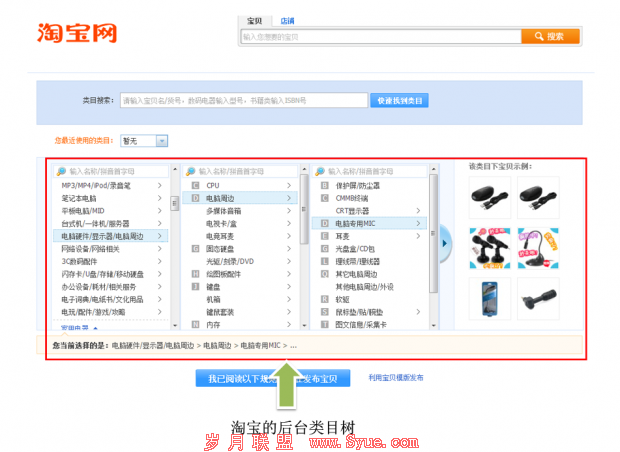Select 电脑硬件/显示器/电脑周边 category
Screen dimensions: 620x452
click(x=111, y=236)
